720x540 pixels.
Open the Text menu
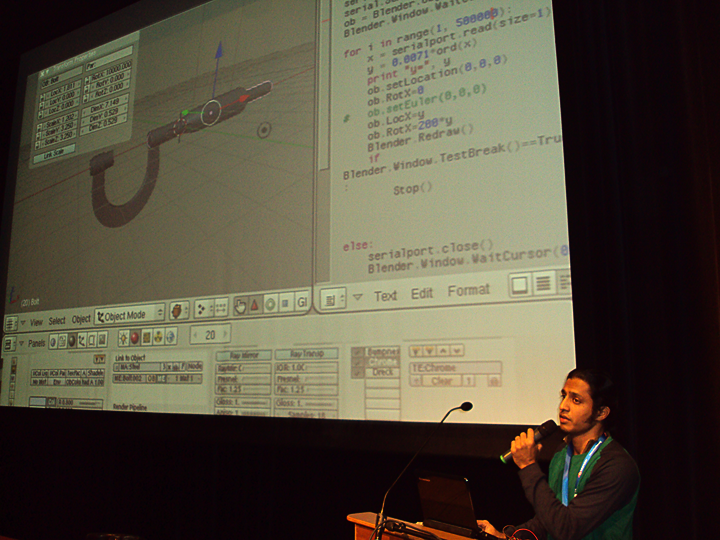(385, 296)
